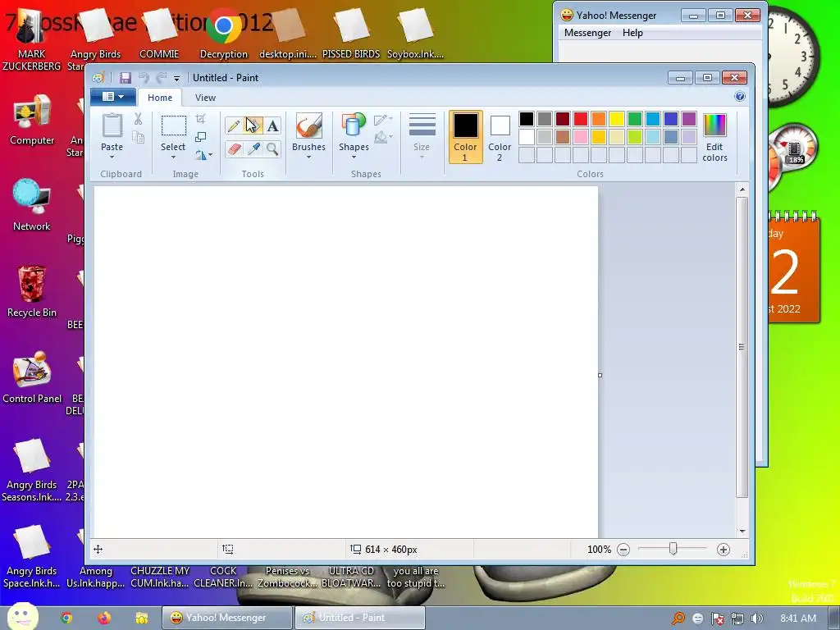The image size is (840, 630).
Task: Open Paint Help question mark icon
Action: click(x=740, y=97)
